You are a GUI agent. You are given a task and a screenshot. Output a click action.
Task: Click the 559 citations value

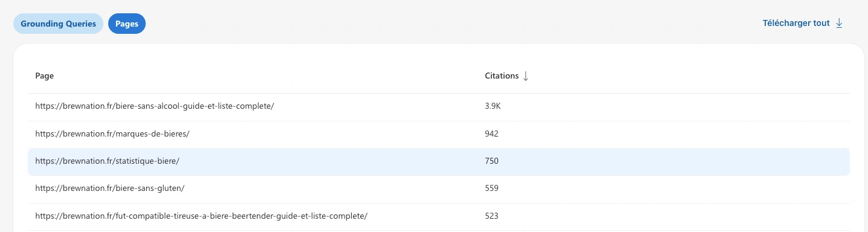click(x=491, y=188)
